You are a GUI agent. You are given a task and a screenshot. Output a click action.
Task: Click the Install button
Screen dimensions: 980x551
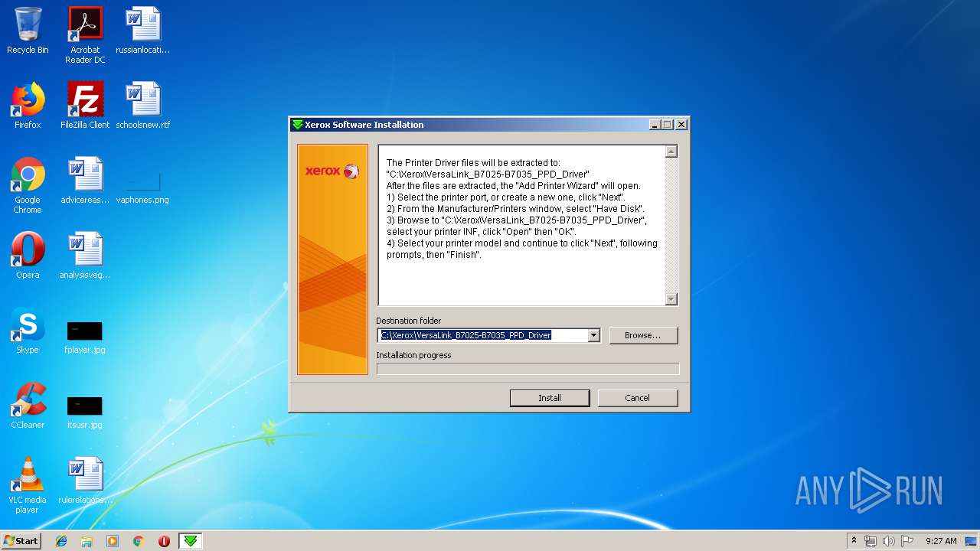point(550,398)
